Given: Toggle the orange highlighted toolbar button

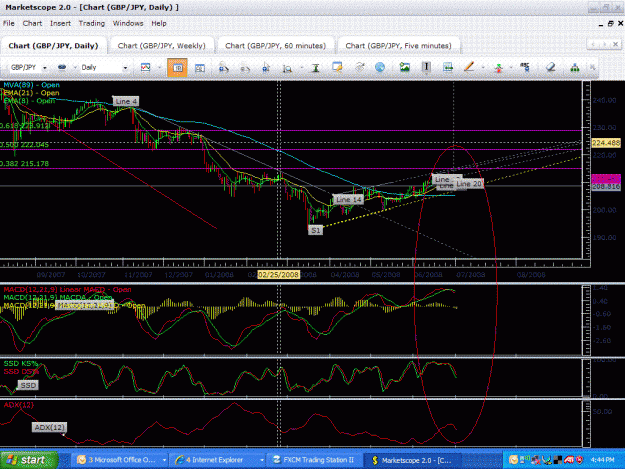Looking at the screenshot, I should click(x=177, y=68).
